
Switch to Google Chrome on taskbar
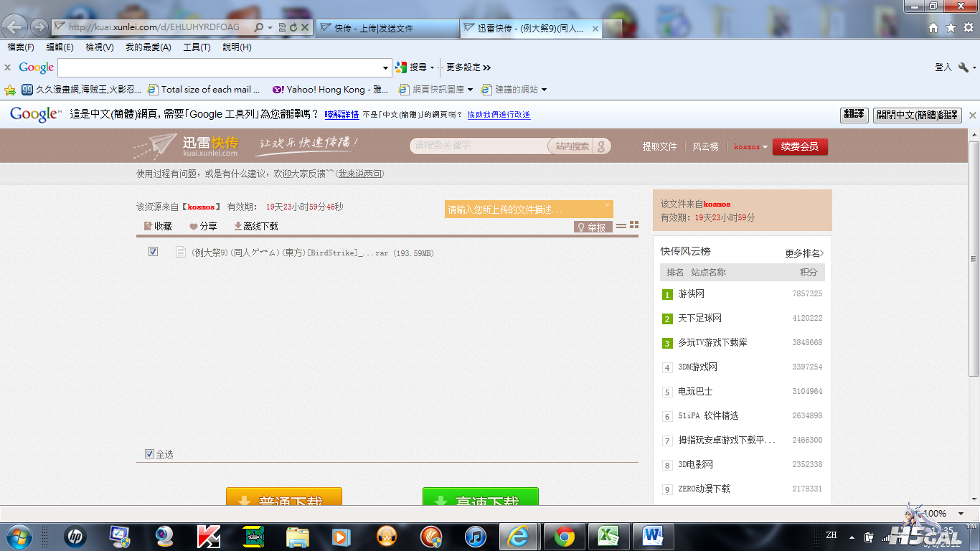565,537
